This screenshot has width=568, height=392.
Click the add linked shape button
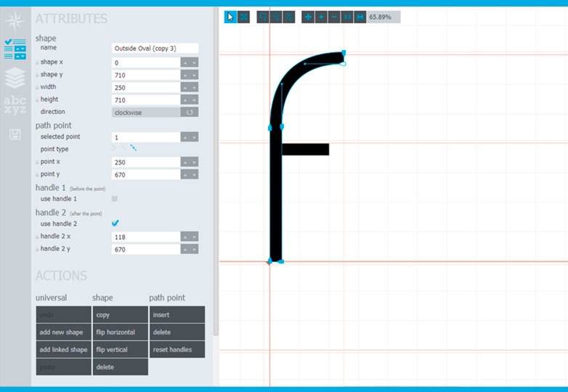click(x=63, y=349)
